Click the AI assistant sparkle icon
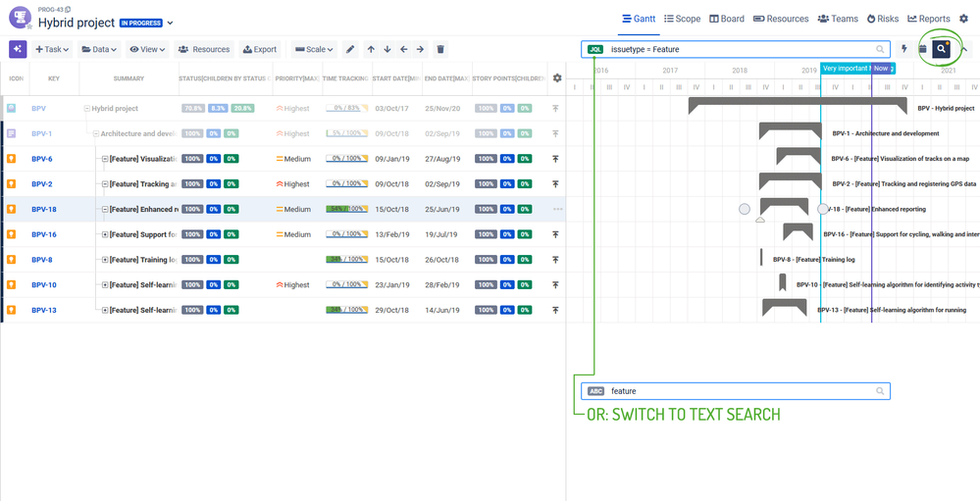The width and height of the screenshot is (980, 501). point(18,49)
